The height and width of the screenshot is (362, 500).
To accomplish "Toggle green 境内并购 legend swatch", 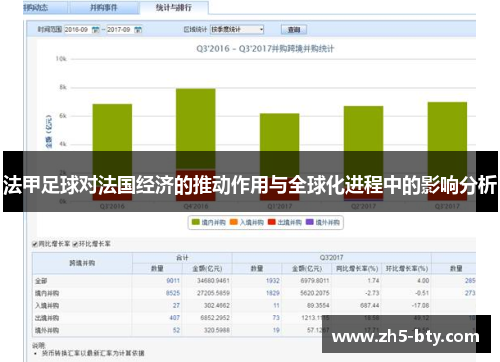I will [196, 222].
